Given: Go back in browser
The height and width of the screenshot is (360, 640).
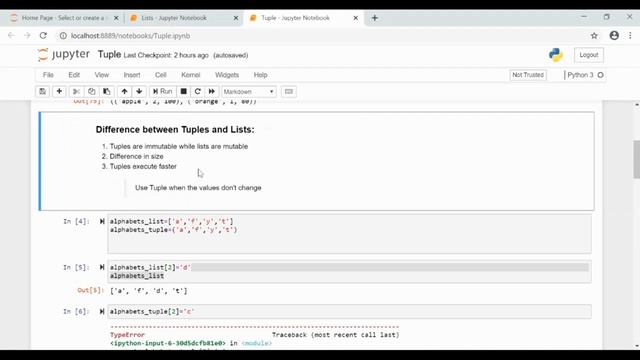Looking at the screenshot, I should pos(11,36).
